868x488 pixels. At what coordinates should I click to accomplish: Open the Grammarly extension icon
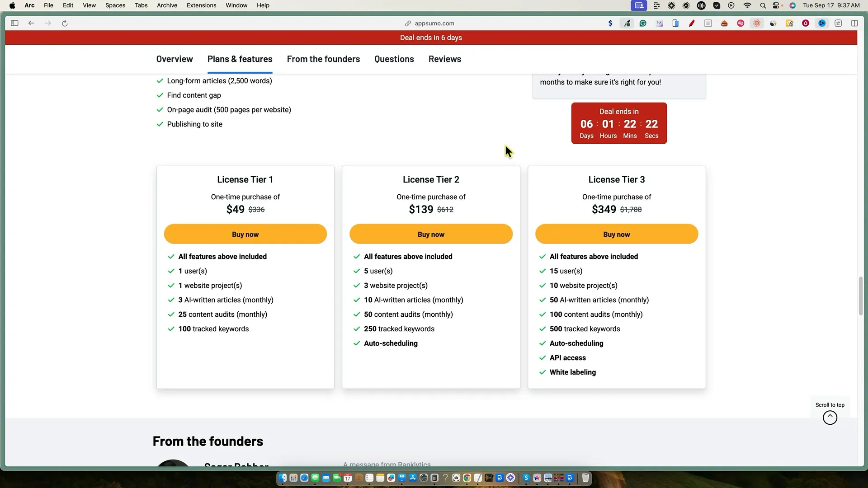(643, 23)
